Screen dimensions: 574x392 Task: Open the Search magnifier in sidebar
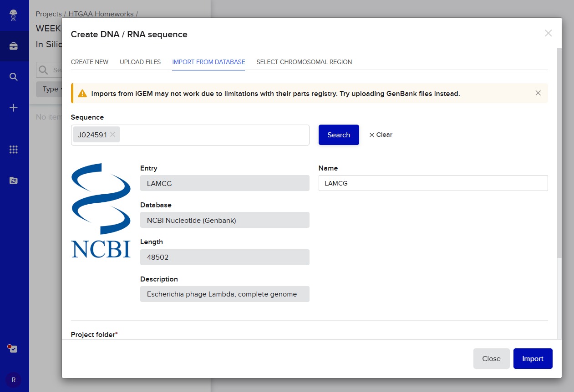pos(14,77)
